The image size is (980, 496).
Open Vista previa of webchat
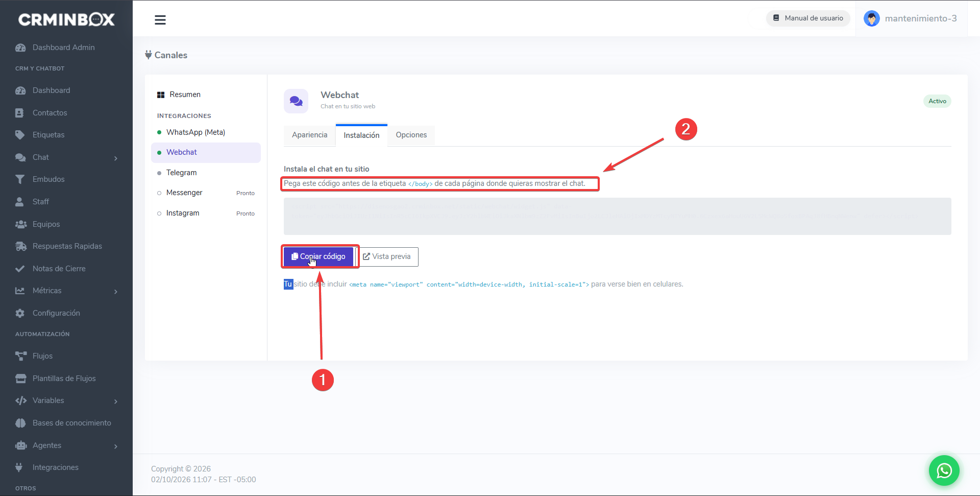tap(387, 256)
